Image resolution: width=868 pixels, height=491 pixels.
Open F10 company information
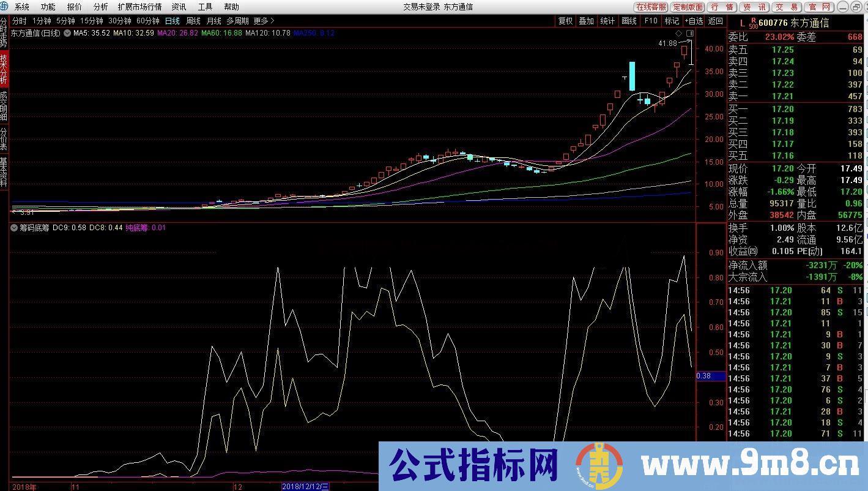tap(650, 20)
